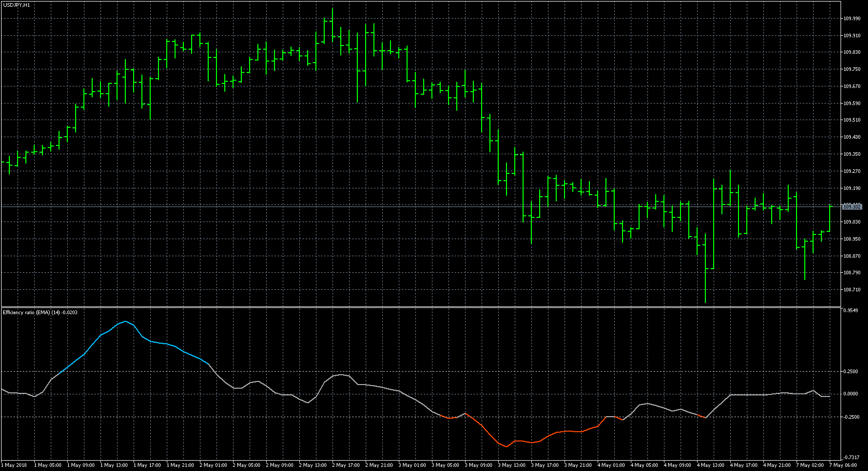868x471 pixels.
Task: Click the 4 May 13:00 time label
Action: pos(711,465)
